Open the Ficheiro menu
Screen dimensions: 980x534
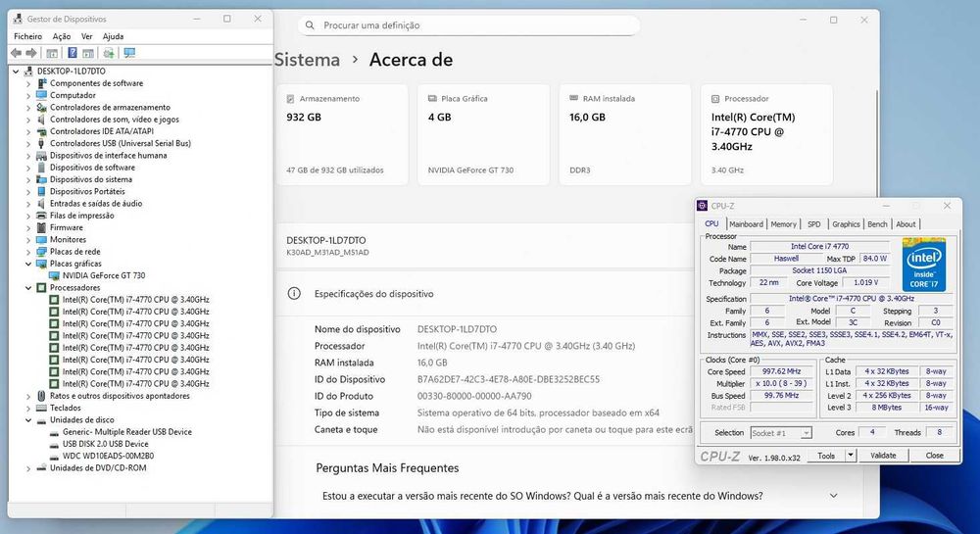point(28,36)
